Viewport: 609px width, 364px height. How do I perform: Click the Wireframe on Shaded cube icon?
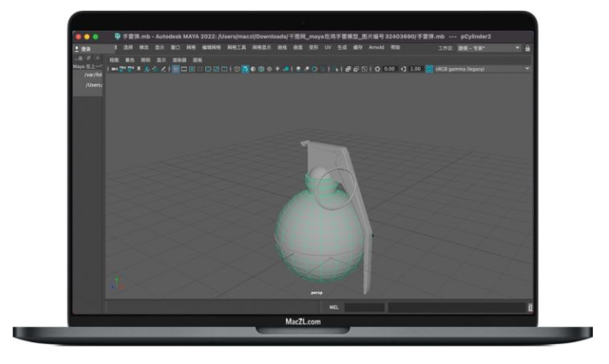point(262,69)
